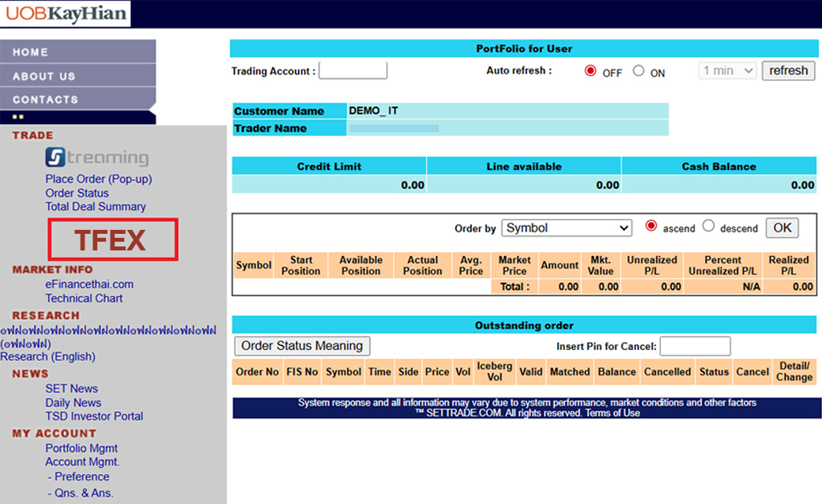This screenshot has height=504, width=822.
Task: Click the Matched column header
Action: 570,372
